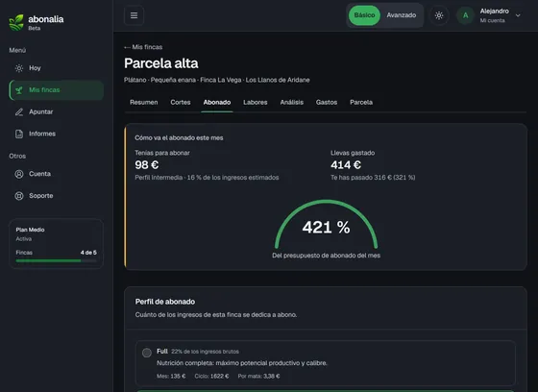Click the 421 % budget gauge
Viewport: 538px width, 392px height.
tap(327, 225)
